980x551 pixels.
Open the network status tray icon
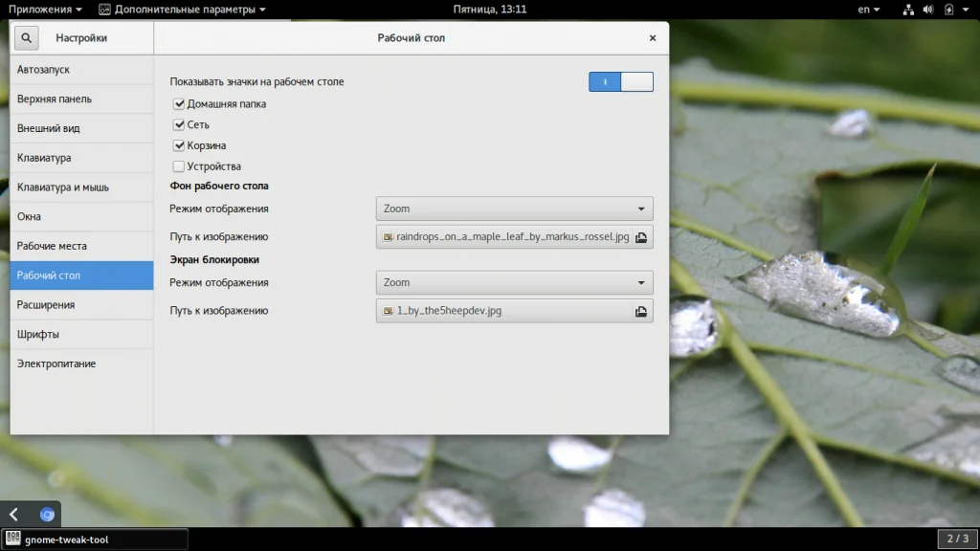[908, 10]
